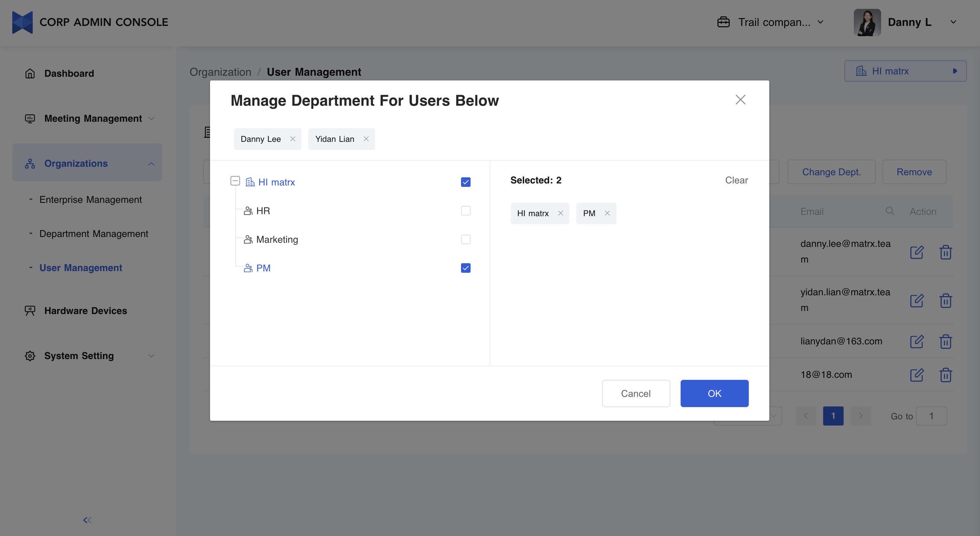Image resolution: width=980 pixels, height=536 pixels.
Task: Click Clear to reset selected departments
Action: [736, 180]
